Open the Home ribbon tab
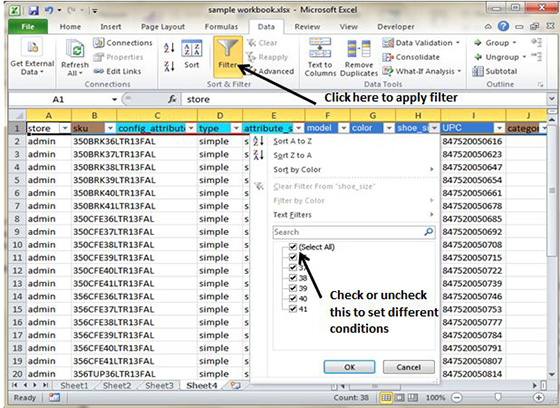The width and height of the screenshot is (560, 408). tap(70, 27)
